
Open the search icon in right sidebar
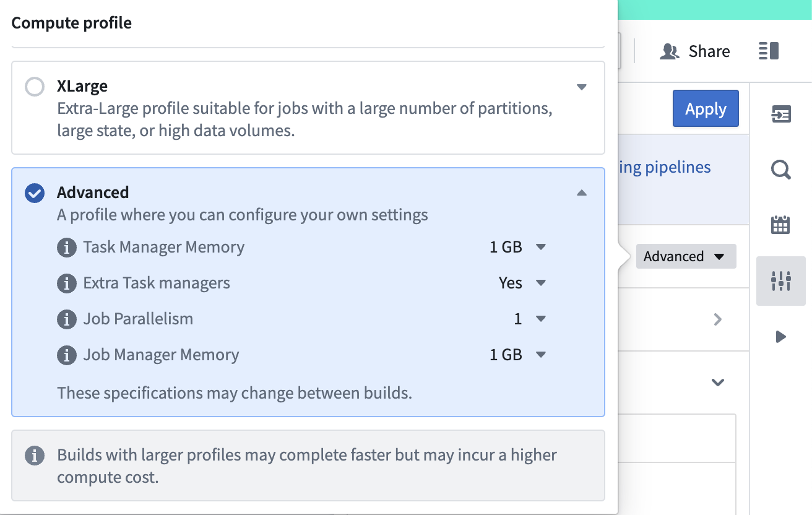781,169
